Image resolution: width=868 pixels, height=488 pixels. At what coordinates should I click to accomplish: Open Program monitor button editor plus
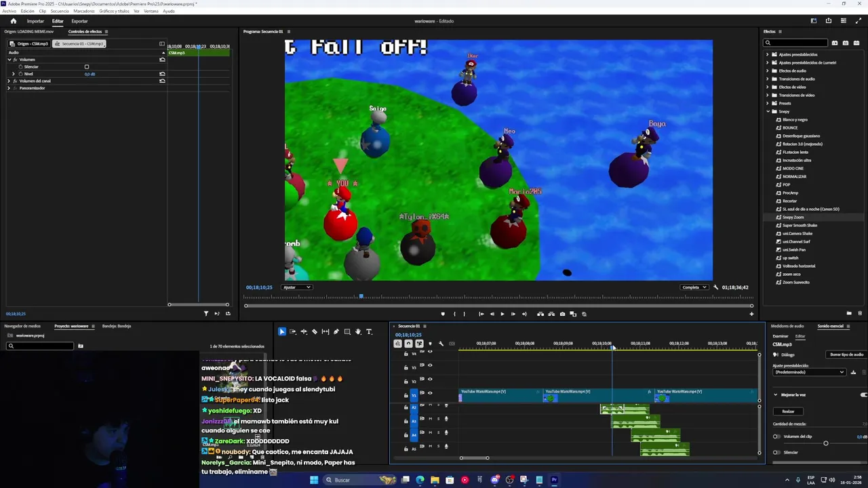[x=751, y=314]
